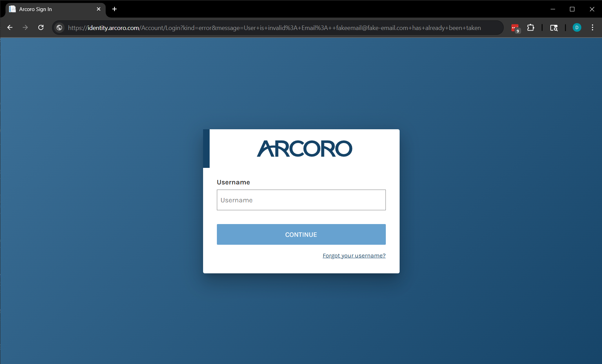The height and width of the screenshot is (364, 602).
Task: Click the Username label text
Action: [233, 182]
